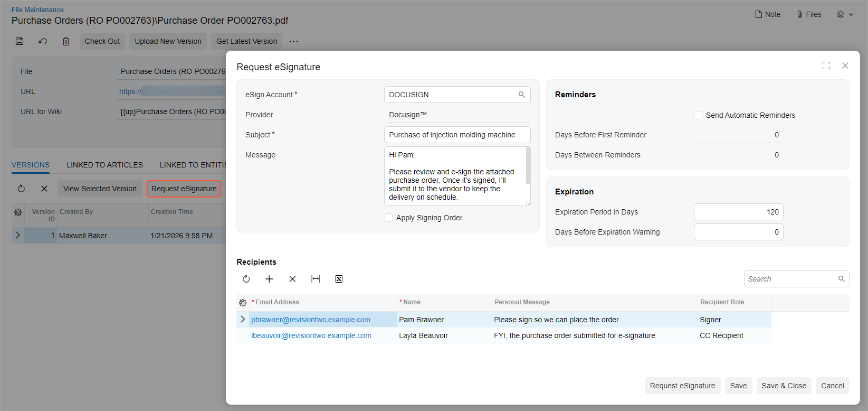Viewport: 868px width, 411px height.
Task: Click Days Before First Reminder field
Action: pos(738,135)
